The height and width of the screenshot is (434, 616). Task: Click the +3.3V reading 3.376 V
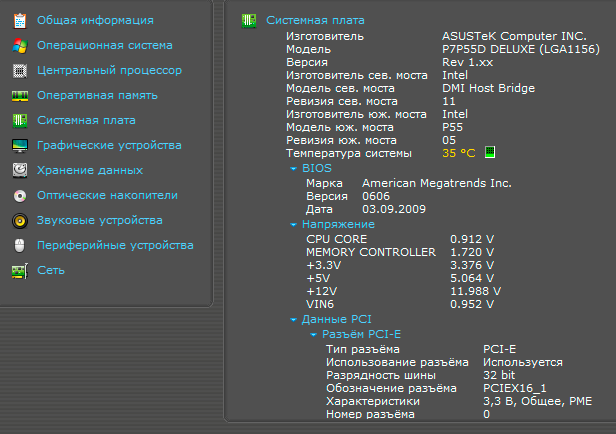point(472,265)
